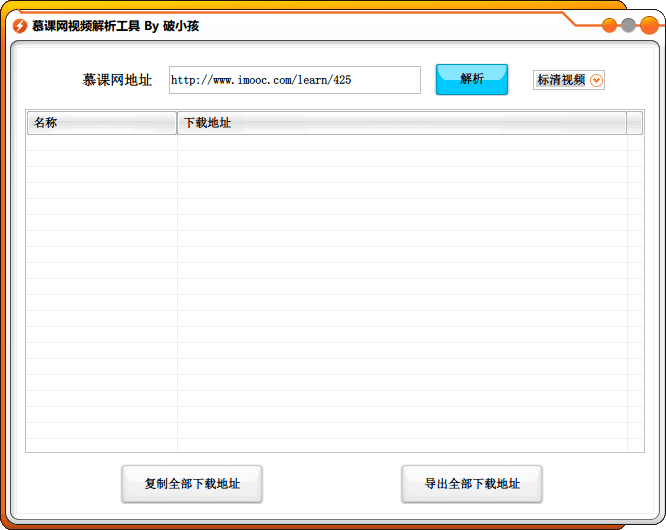Click the gray circle title button
This screenshot has height=530, width=666.
(x=628, y=25)
